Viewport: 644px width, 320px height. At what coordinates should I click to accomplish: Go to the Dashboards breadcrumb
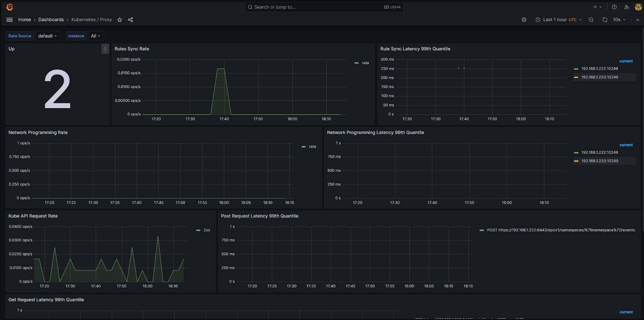tap(51, 20)
